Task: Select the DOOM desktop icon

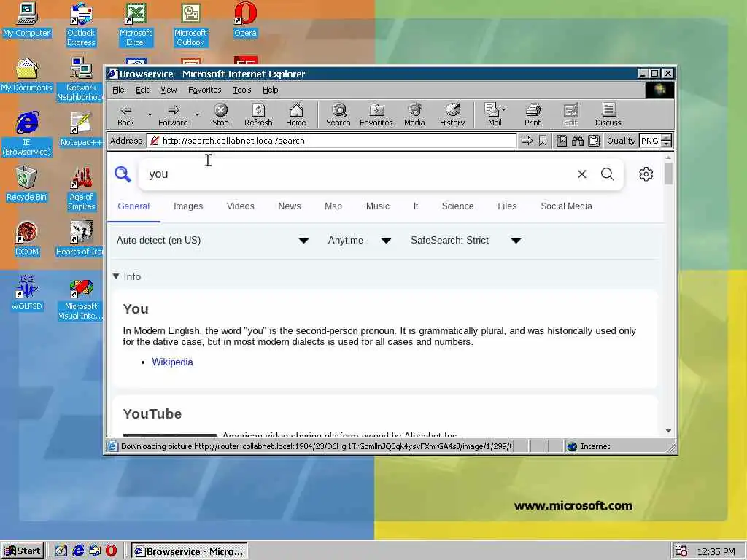Action: click(27, 239)
